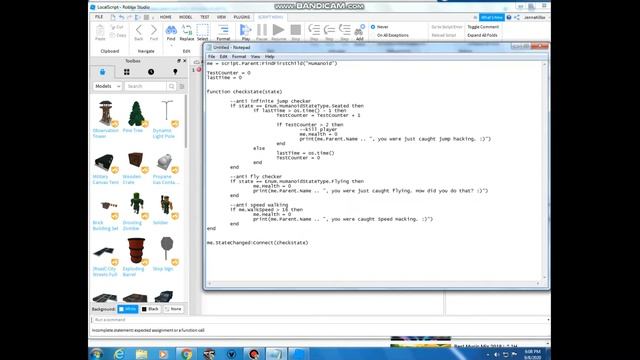Switch to the VIEW ribbon tab

click(x=221, y=17)
